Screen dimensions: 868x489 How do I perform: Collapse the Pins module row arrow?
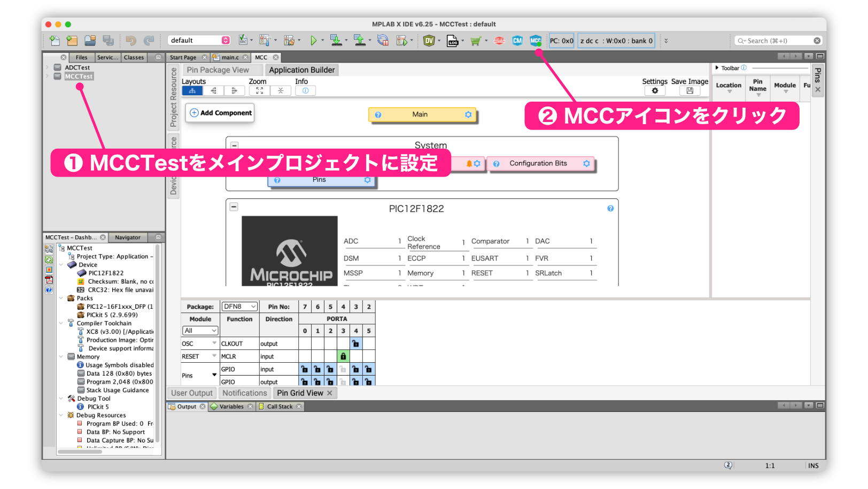pyautogui.click(x=214, y=375)
